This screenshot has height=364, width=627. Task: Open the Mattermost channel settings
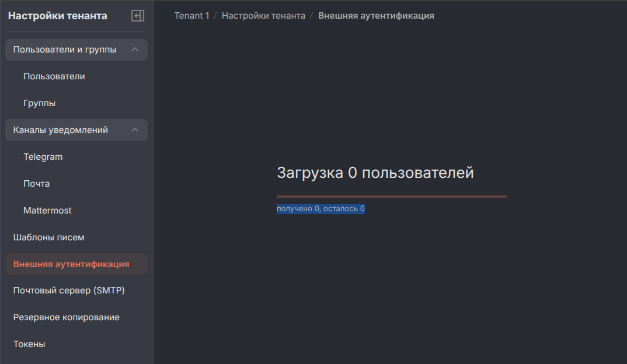tap(47, 211)
